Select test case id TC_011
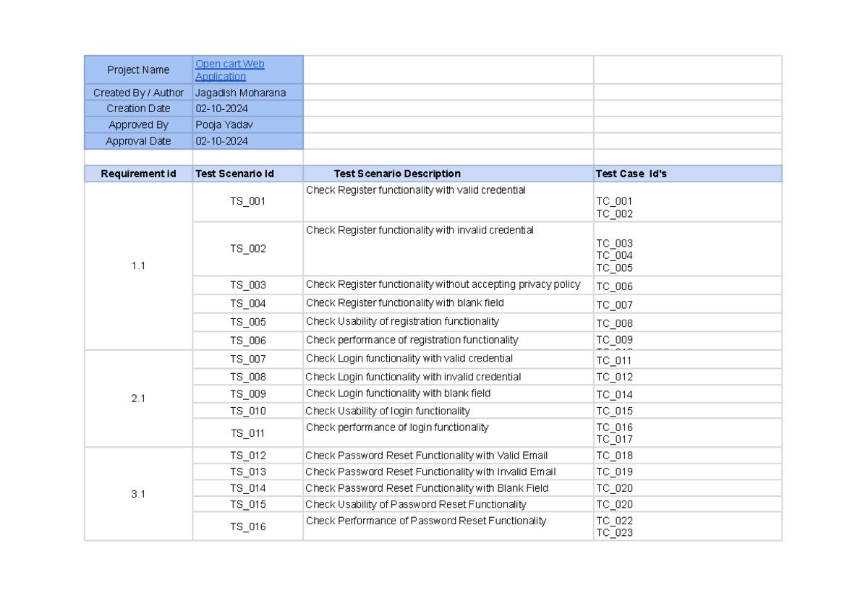 pos(614,361)
